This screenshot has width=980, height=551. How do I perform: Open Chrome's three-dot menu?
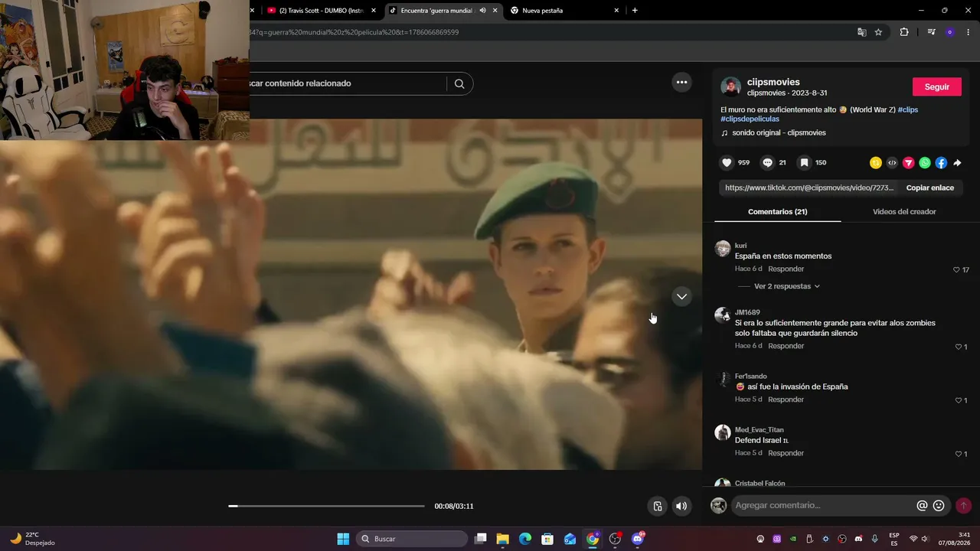(967, 32)
